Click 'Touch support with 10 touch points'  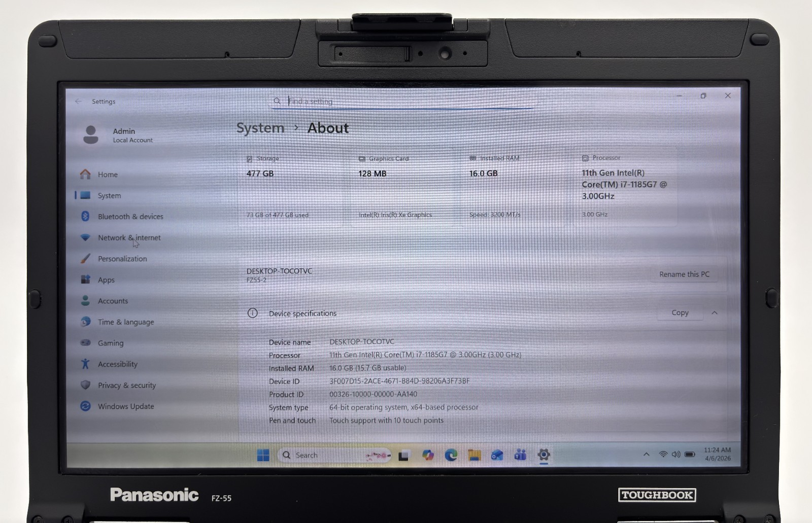pyautogui.click(x=386, y=421)
